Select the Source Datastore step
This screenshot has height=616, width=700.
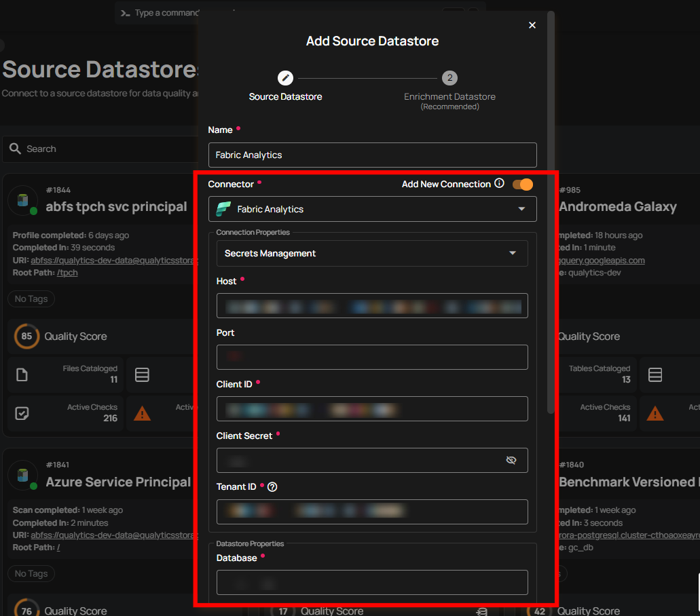tap(285, 77)
